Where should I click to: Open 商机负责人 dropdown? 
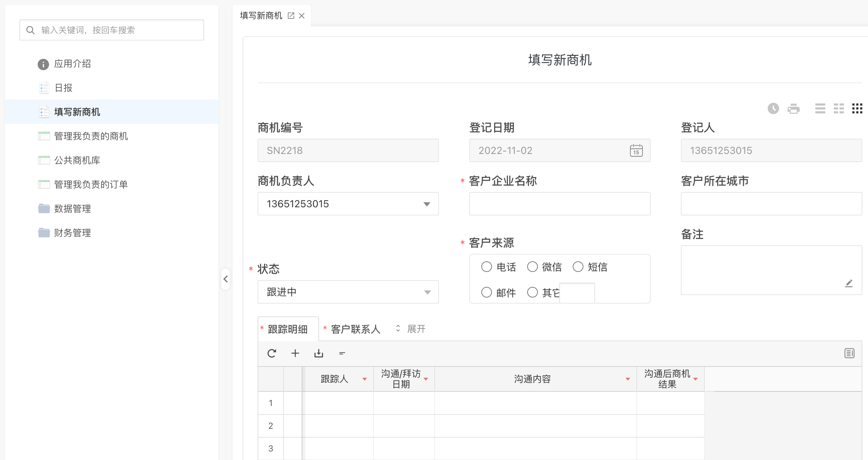pos(427,204)
